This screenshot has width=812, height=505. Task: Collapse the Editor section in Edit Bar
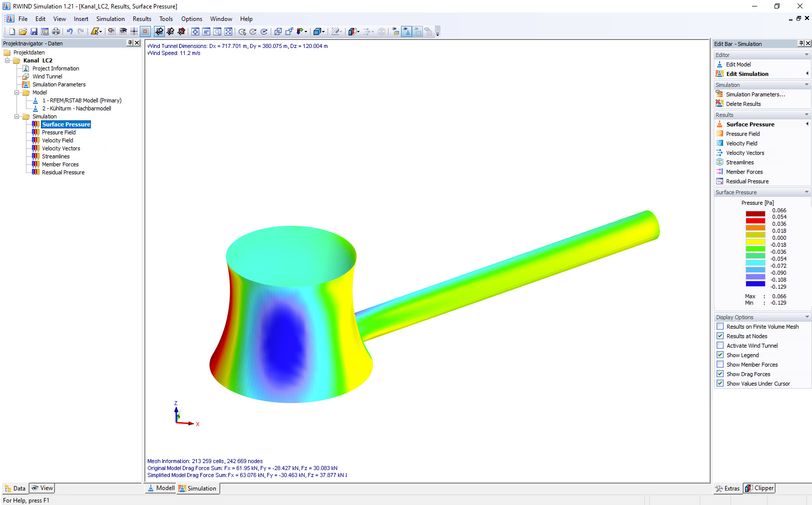pos(807,55)
